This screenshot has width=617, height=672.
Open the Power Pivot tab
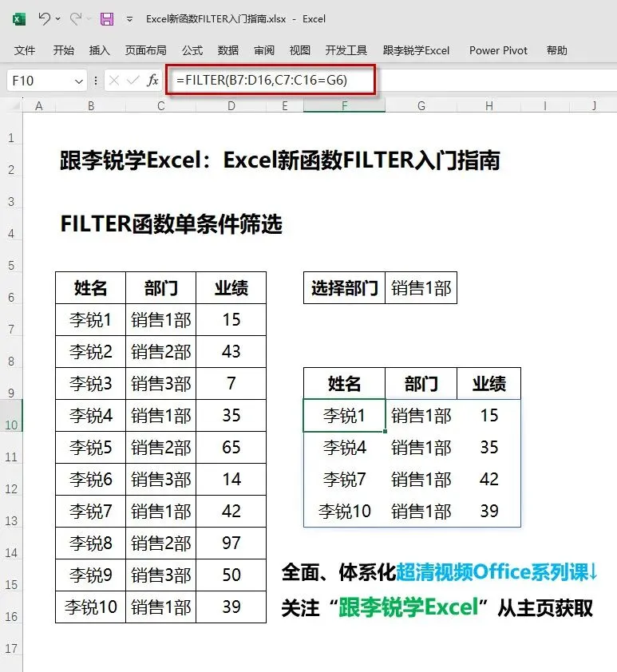coord(498,50)
